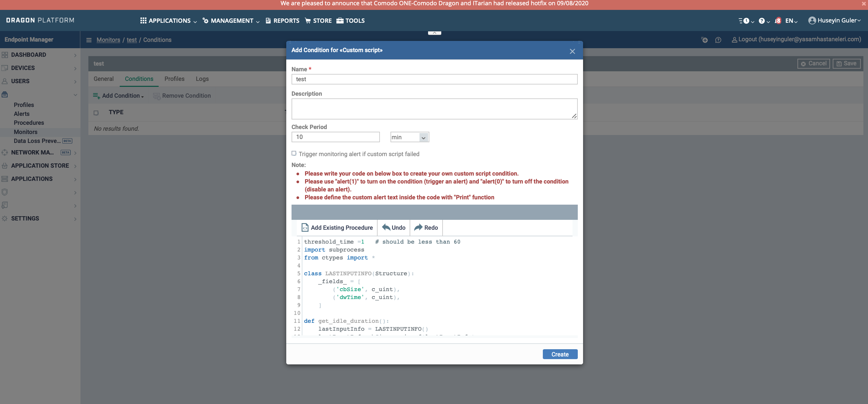Click the Store cart icon

(308, 20)
